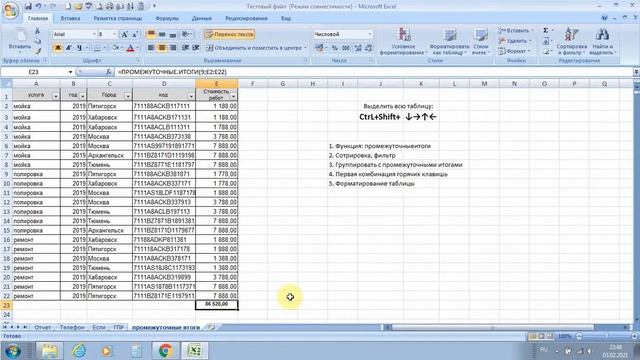The image size is (640, 360).
Task: Expand Name Box dropdown arrow
Action: [x=70, y=72]
